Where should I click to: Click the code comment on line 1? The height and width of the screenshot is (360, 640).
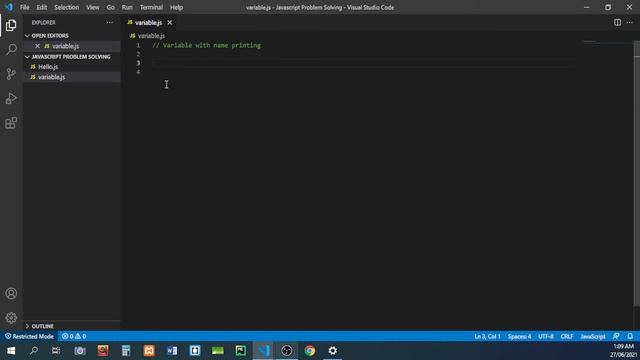(207, 45)
